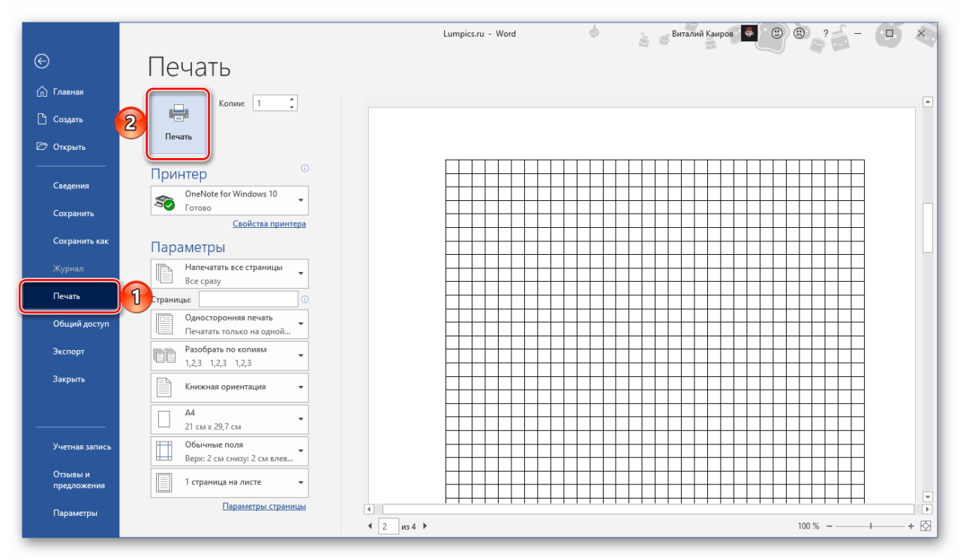Click the preview vertical scrollbar down arrow
This screenshot has height=560, width=960.
pos(928,496)
